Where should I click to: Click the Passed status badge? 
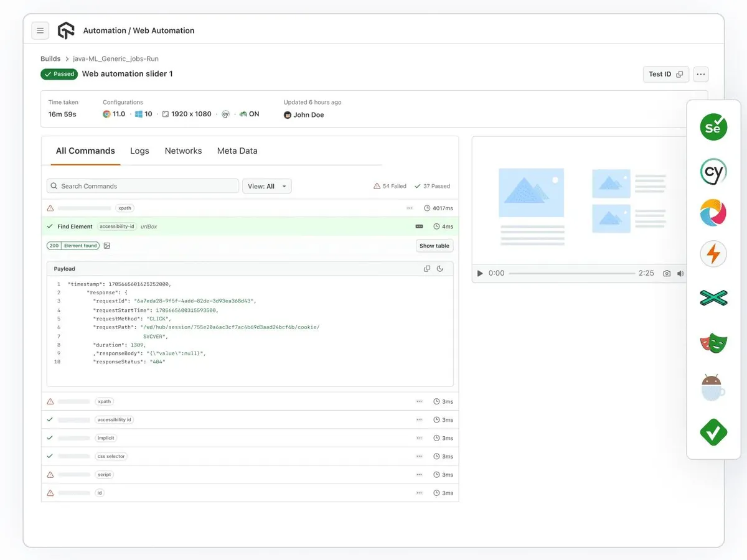[x=59, y=74]
